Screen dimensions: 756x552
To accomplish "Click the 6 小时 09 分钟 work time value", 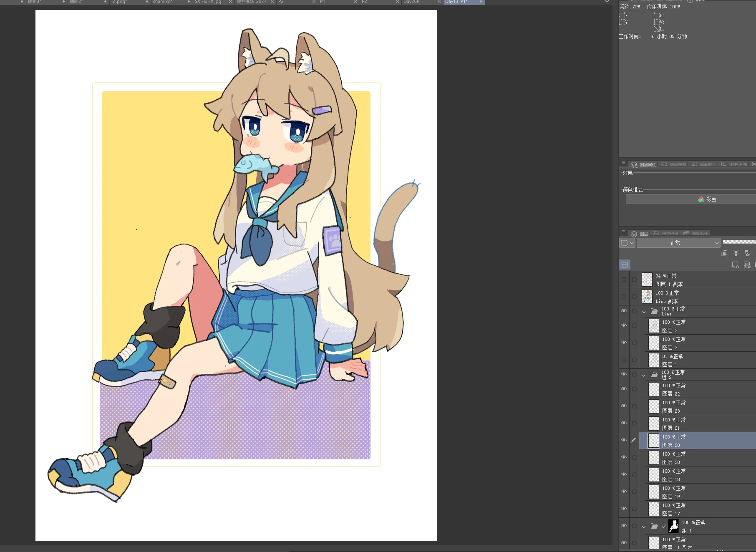I will [669, 36].
